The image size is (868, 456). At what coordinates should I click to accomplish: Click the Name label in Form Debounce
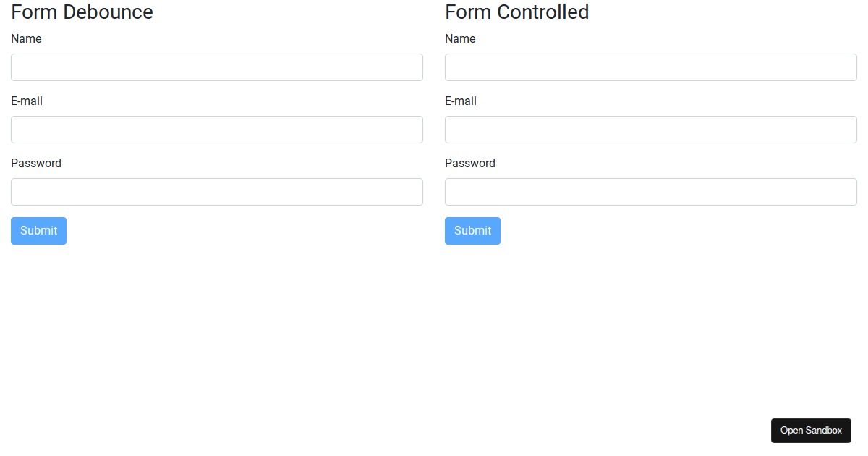point(26,39)
